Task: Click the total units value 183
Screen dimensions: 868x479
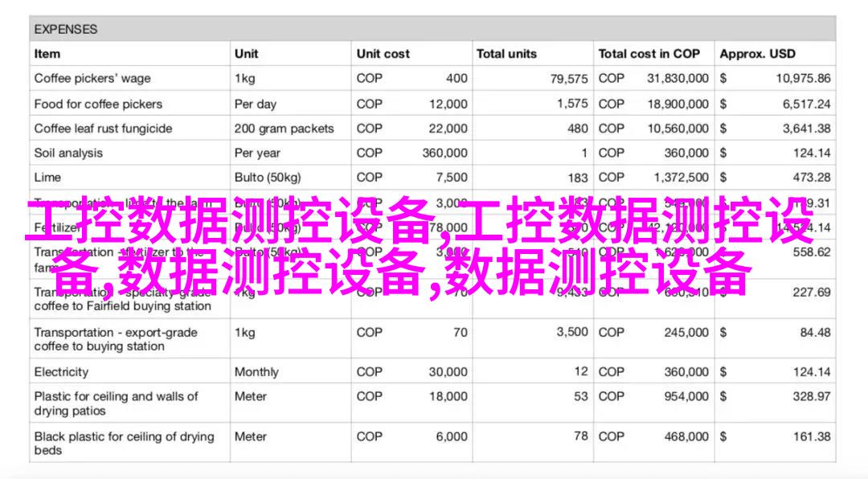Action: point(577,178)
